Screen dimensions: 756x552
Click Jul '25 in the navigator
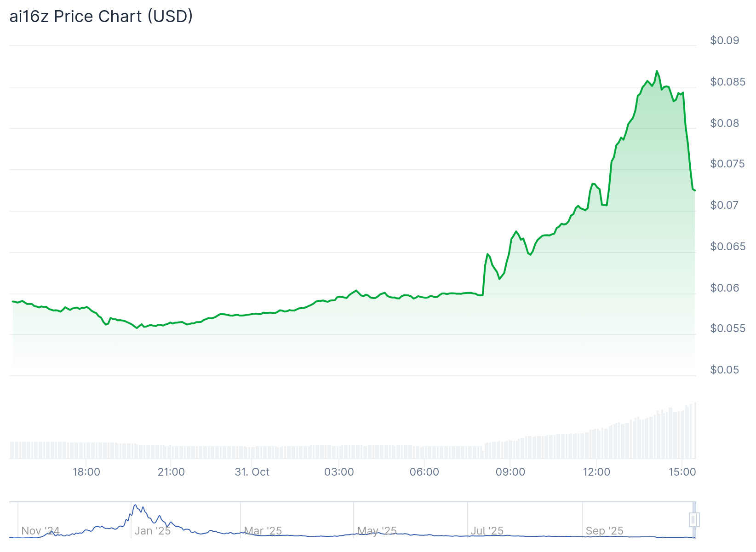click(487, 531)
